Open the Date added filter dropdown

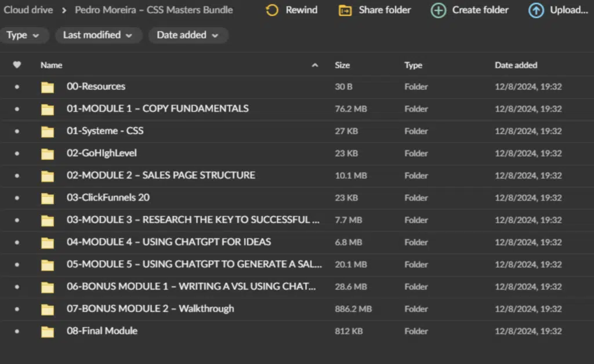[188, 35]
